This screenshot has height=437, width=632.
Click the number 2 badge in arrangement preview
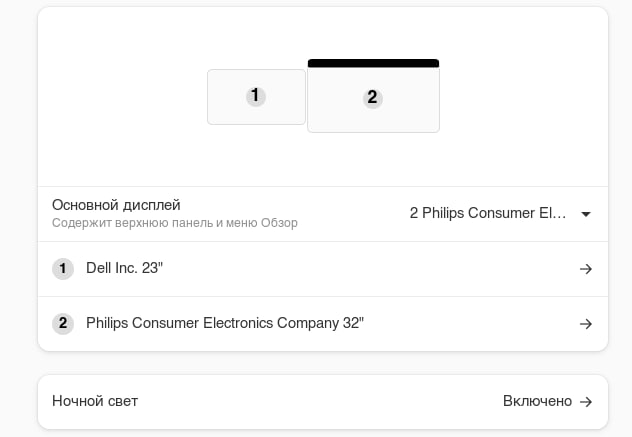[373, 98]
